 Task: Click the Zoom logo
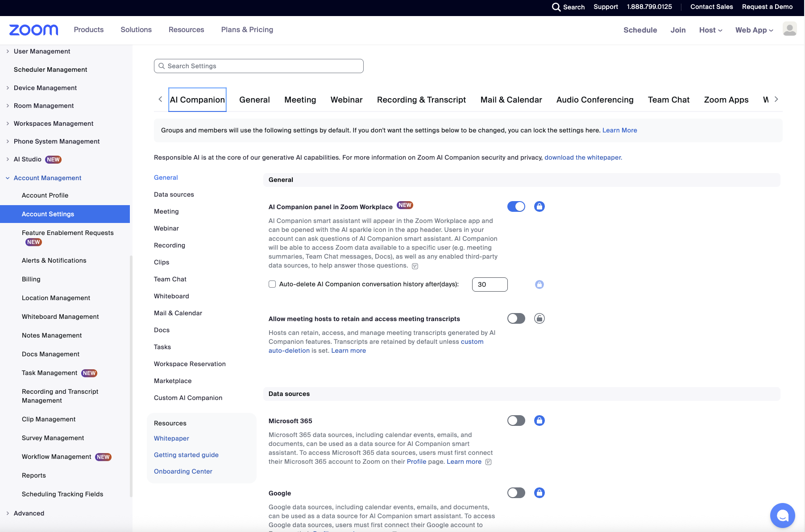coord(33,30)
